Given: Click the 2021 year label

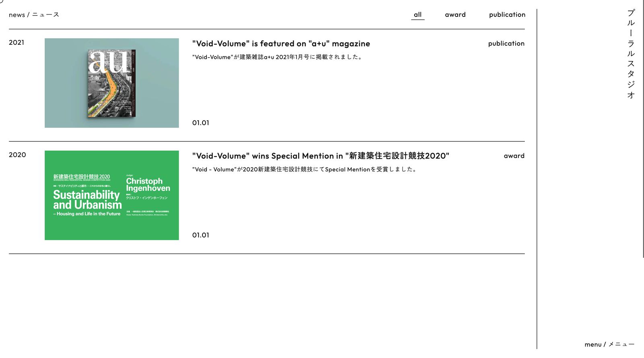Looking at the screenshot, I should (x=17, y=43).
